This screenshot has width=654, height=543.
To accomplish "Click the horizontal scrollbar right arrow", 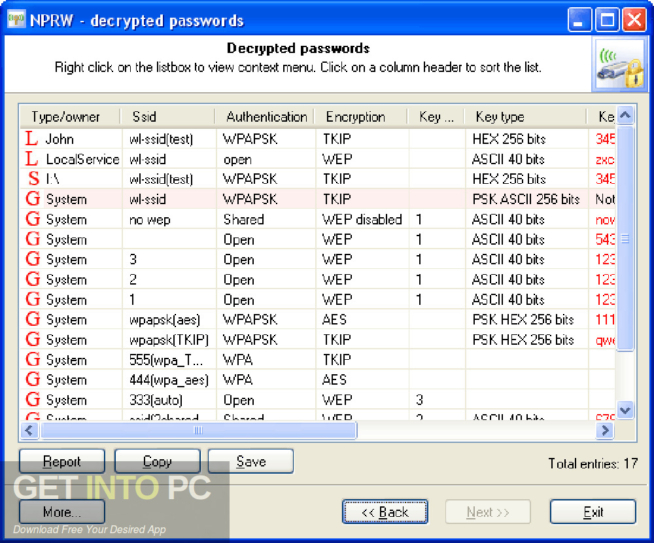I will (606, 430).
